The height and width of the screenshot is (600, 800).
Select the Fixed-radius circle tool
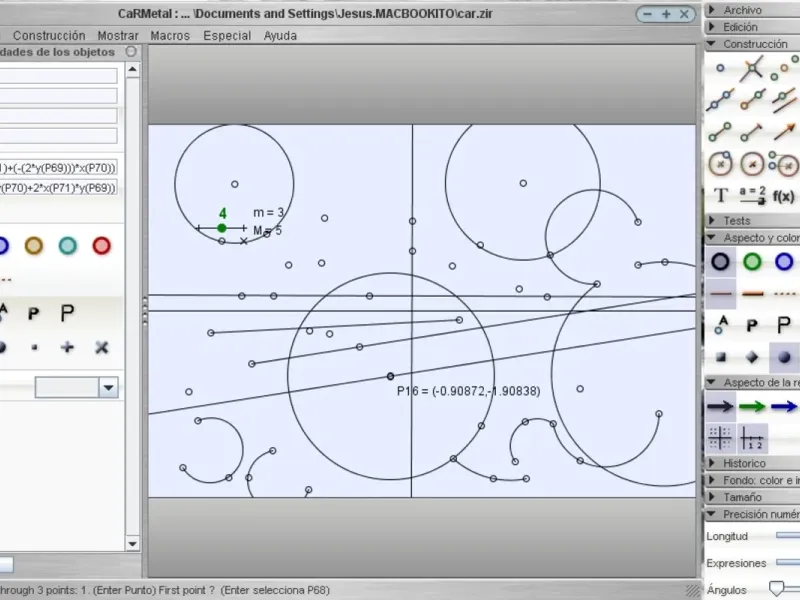click(752, 164)
